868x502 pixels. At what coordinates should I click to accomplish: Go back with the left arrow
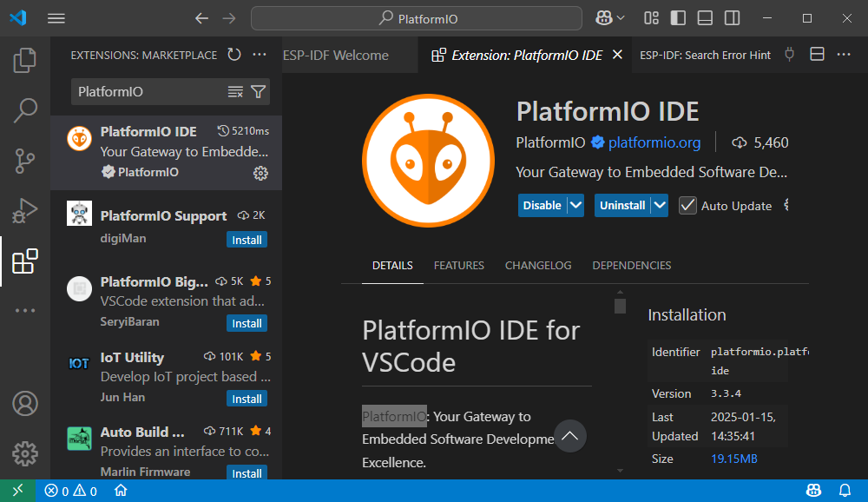[x=201, y=19]
